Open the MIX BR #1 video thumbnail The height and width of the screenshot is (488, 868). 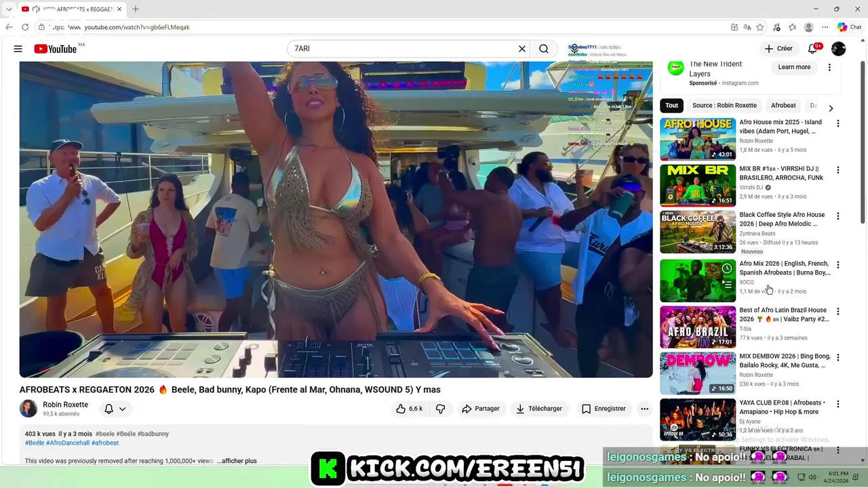click(x=698, y=185)
